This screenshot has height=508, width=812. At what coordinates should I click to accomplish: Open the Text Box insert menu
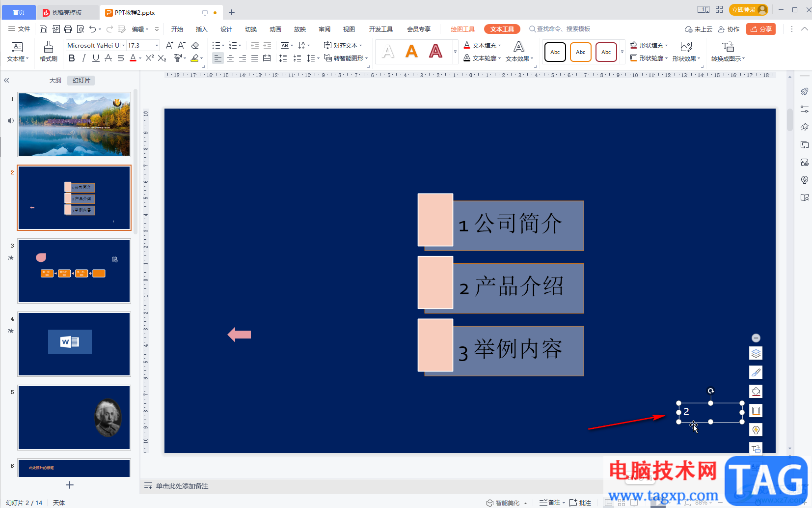18,51
